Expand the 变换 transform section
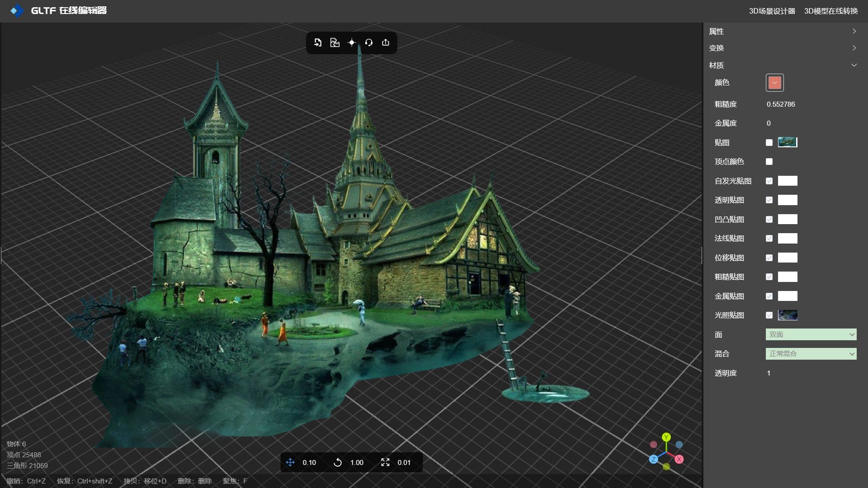This screenshot has height=488, width=868. 783,48
